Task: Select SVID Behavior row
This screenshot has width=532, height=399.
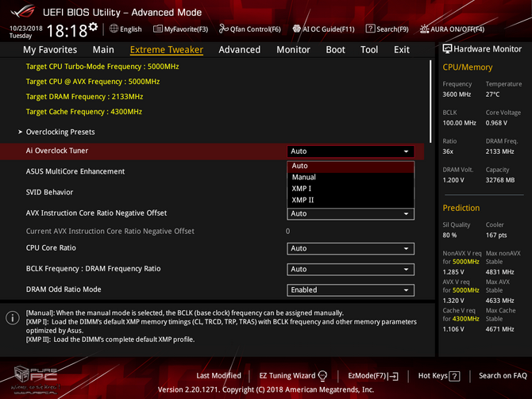Action: (212, 192)
